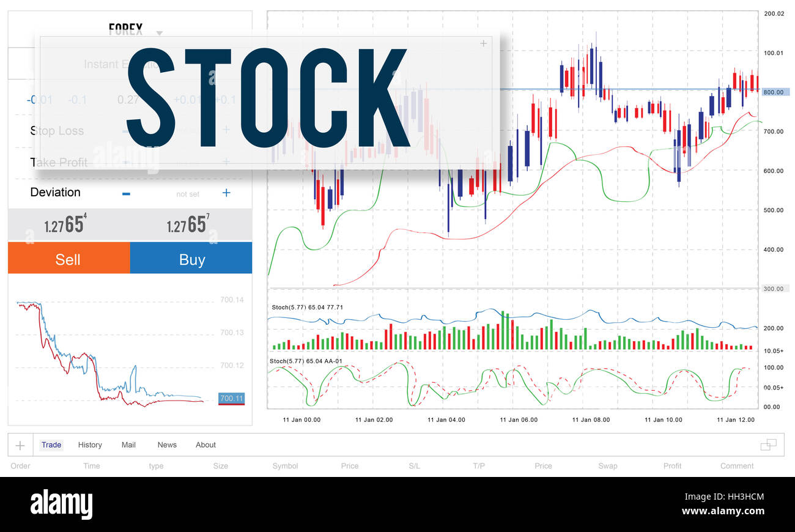Click the 11 Jan 00.00 time label

click(x=301, y=419)
